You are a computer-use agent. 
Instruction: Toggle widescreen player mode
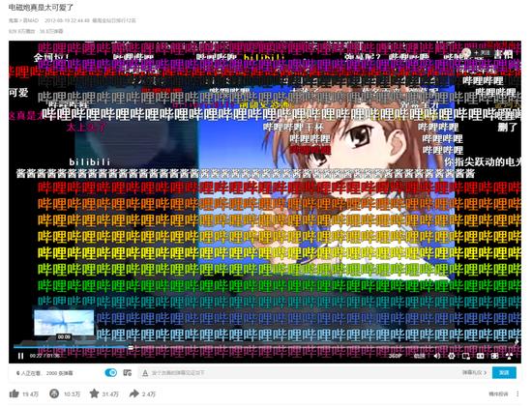(480, 356)
